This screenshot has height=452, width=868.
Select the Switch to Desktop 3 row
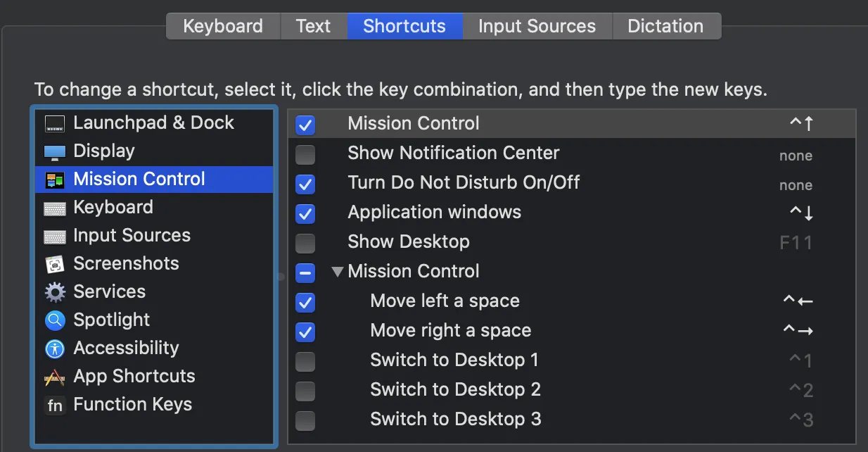point(455,419)
